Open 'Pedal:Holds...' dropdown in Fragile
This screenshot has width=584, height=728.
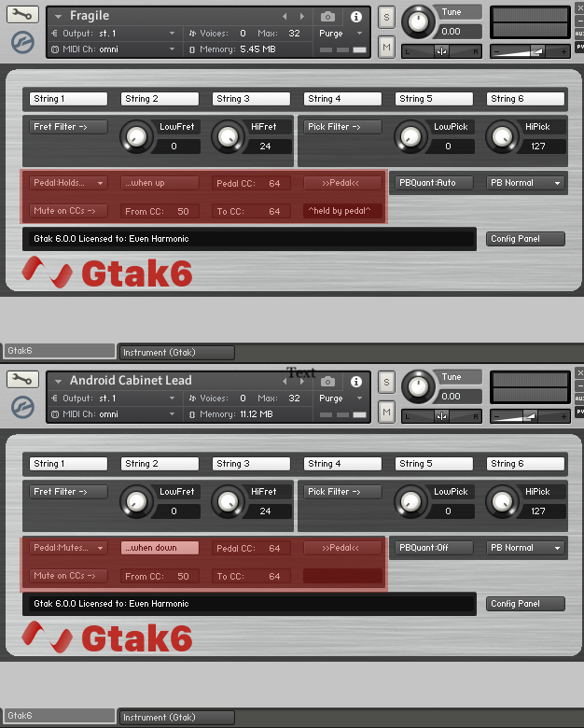coord(68,183)
